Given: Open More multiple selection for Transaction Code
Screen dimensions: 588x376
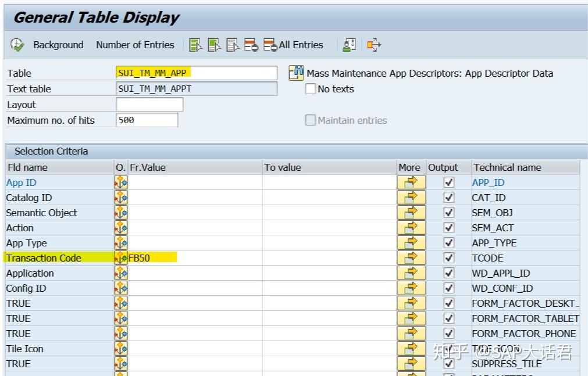Looking at the screenshot, I should pos(411,258).
